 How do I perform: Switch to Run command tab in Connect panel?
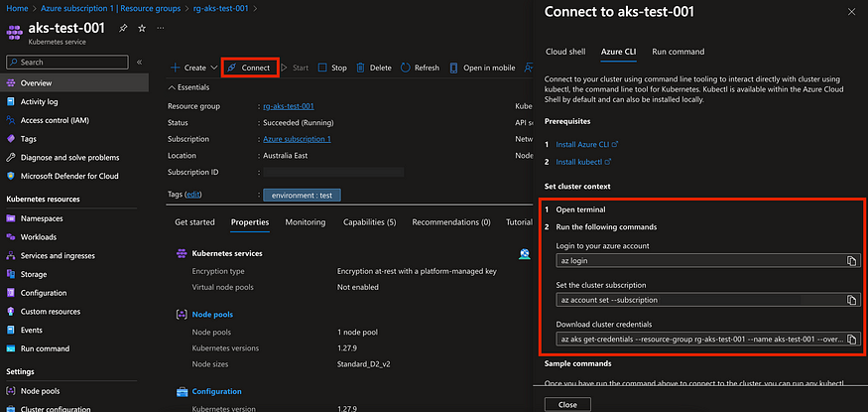tap(679, 52)
